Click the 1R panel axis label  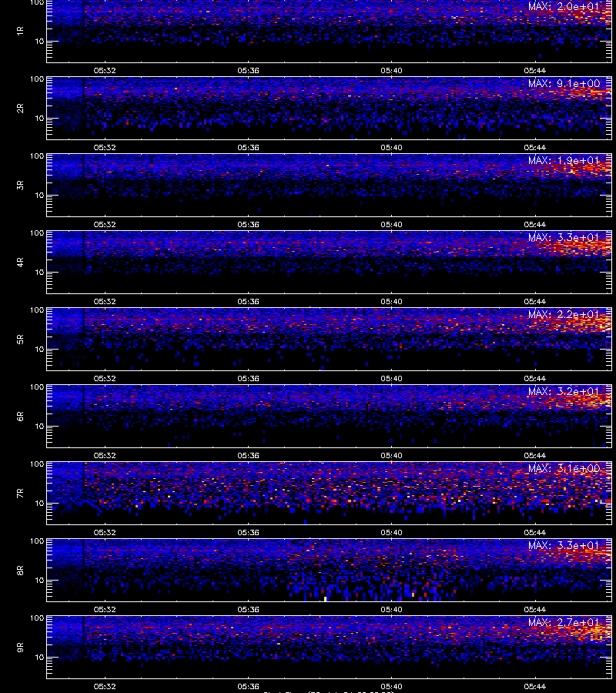(x=20, y=31)
